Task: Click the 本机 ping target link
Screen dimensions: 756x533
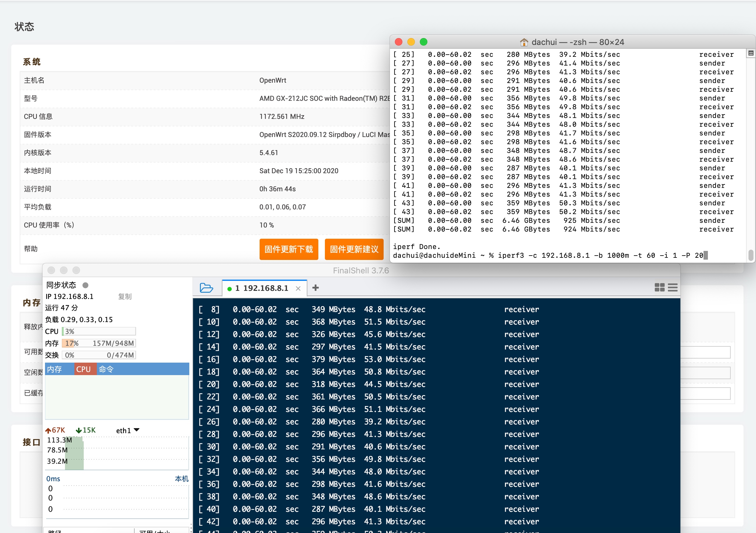Action: click(182, 478)
